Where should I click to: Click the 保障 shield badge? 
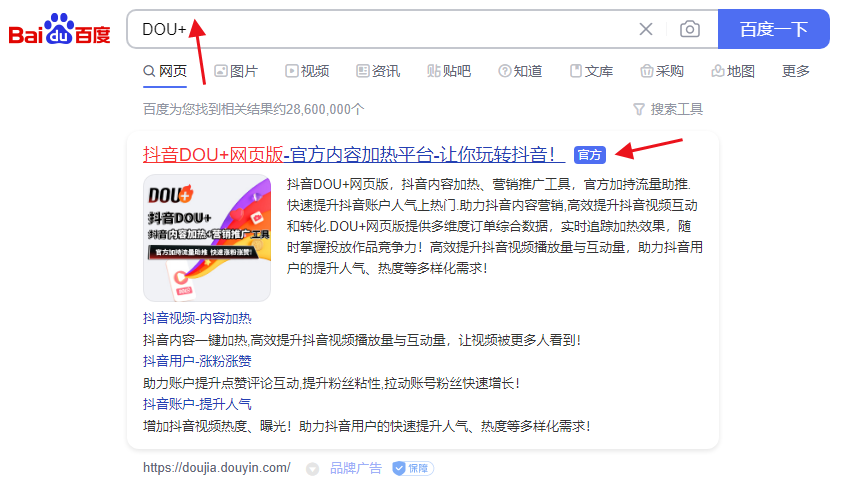pyautogui.click(x=413, y=468)
